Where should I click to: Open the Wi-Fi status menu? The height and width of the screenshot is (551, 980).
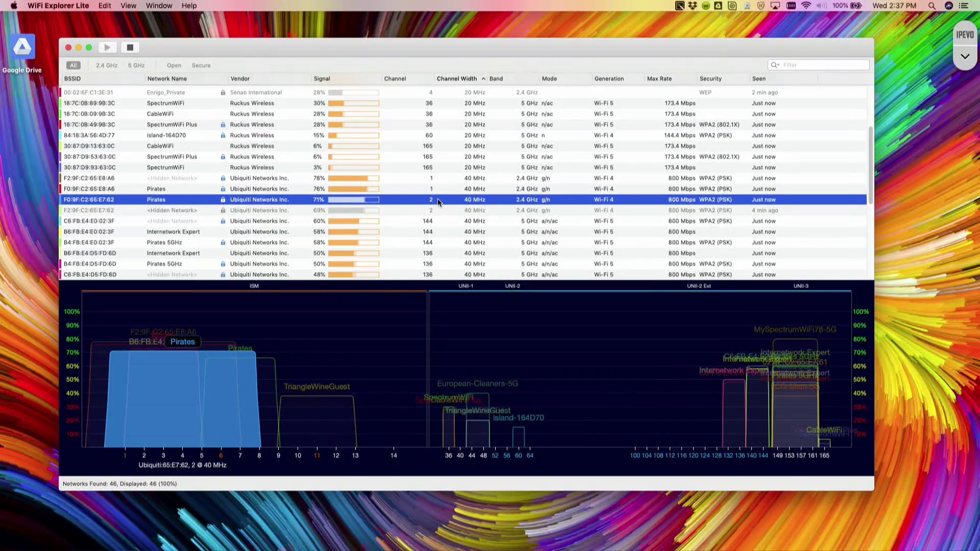point(806,6)
